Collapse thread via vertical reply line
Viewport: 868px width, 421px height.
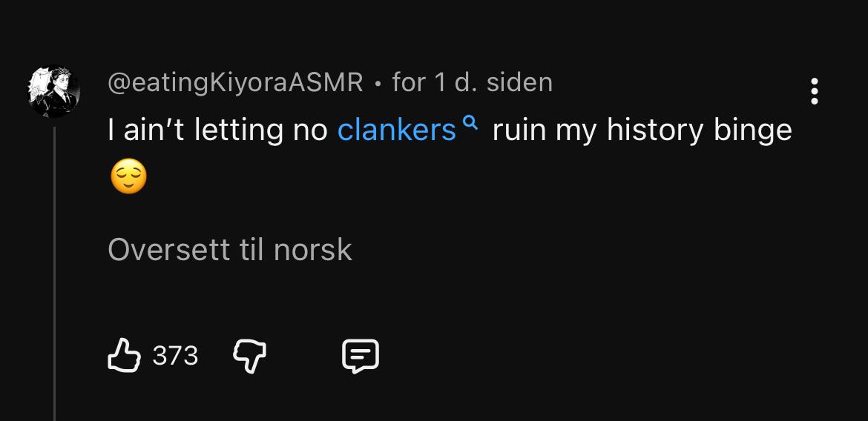tap(54, 274)
